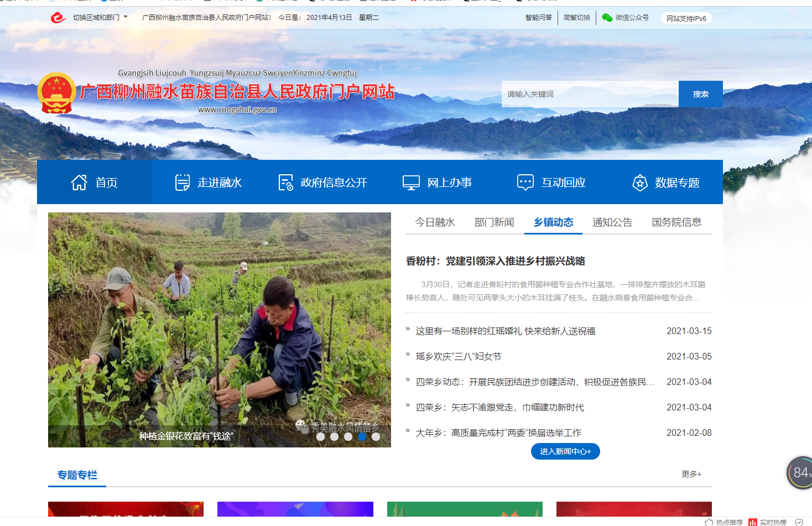Viewport: 812px width, 526px height.
Task: Click the WeChat 微信公众号 icon
Action: (607, 18)
